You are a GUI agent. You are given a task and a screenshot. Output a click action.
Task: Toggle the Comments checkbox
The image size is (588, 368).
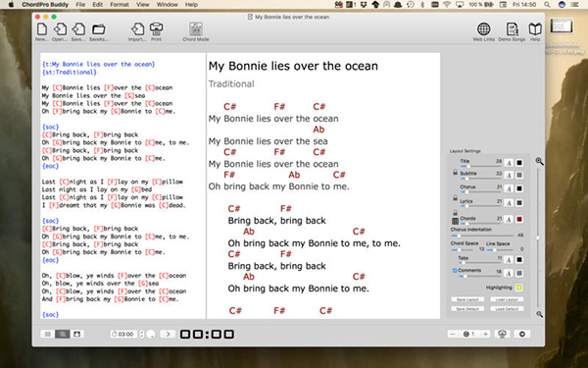455,271
